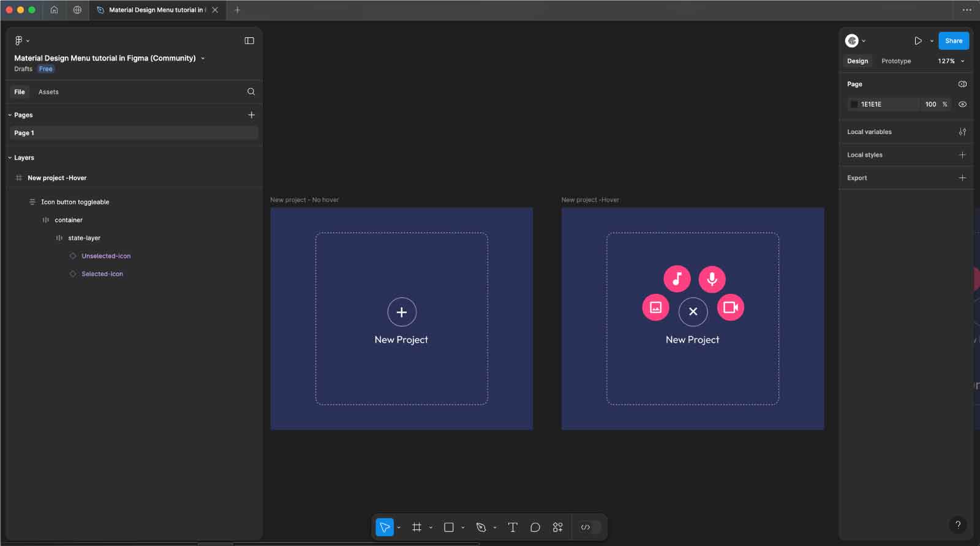Add a new page with plus button
This screenshot has width=980, height=546.
(251, 115)
